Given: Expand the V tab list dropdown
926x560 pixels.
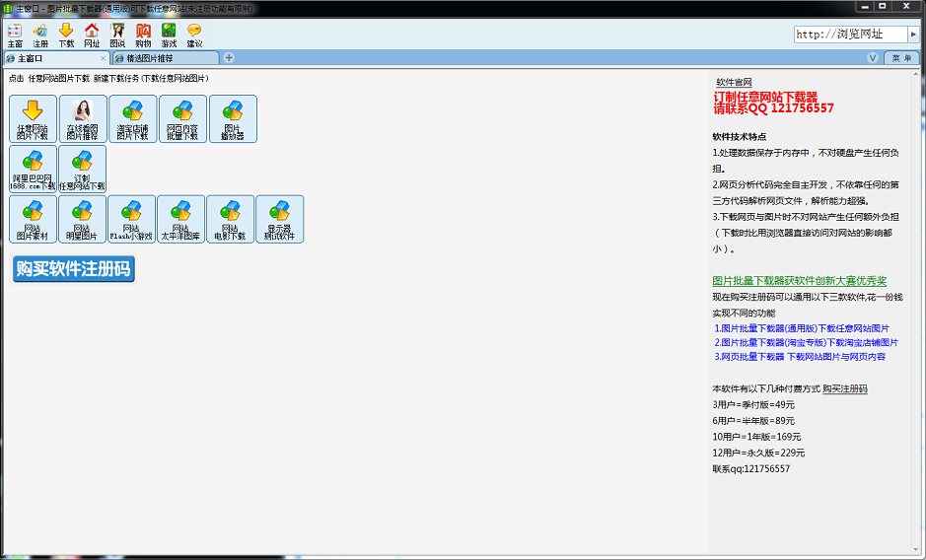Looking at the screenshot, I should 873,58.
